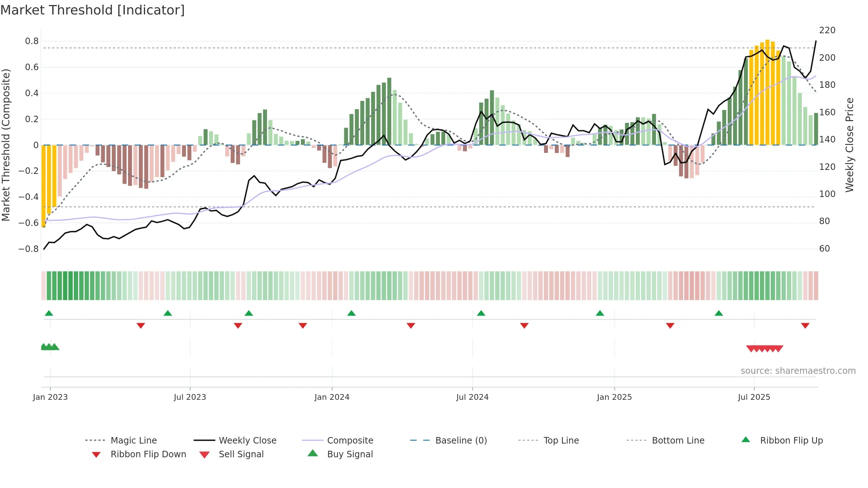Click the Jul 2025 x-axis label
The height and width of the screenshot is (488, 868).
click(754, 397)
